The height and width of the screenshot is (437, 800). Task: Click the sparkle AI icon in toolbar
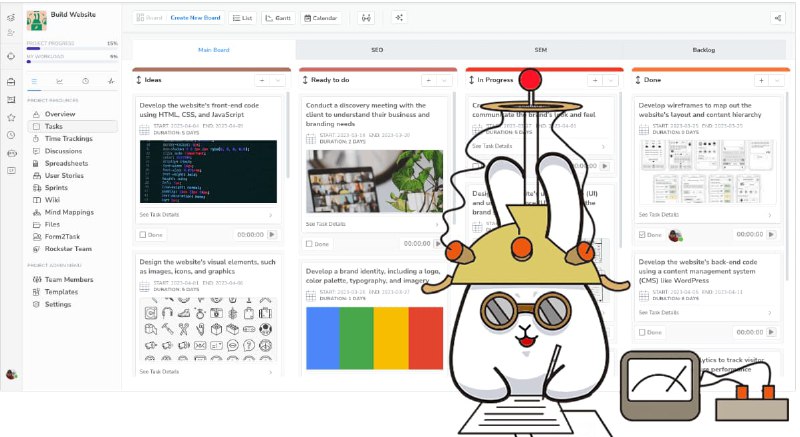coord(399,18)
